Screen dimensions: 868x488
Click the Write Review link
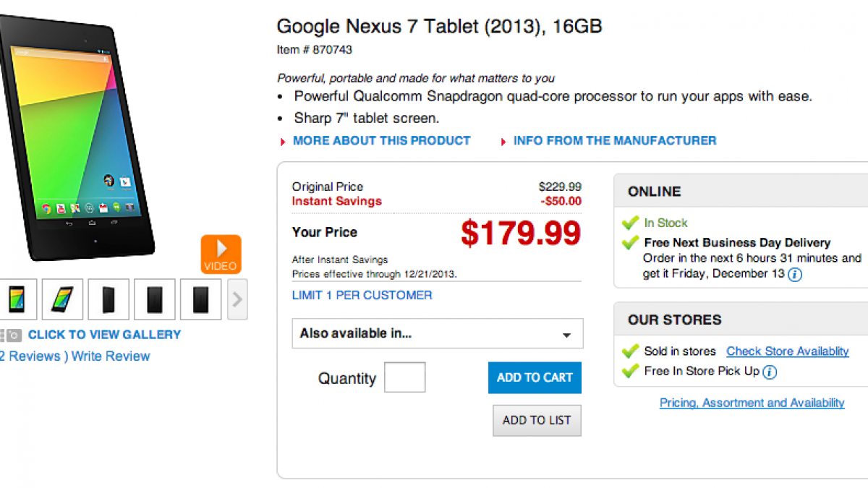pyautogui.click(x=111, y=356)
